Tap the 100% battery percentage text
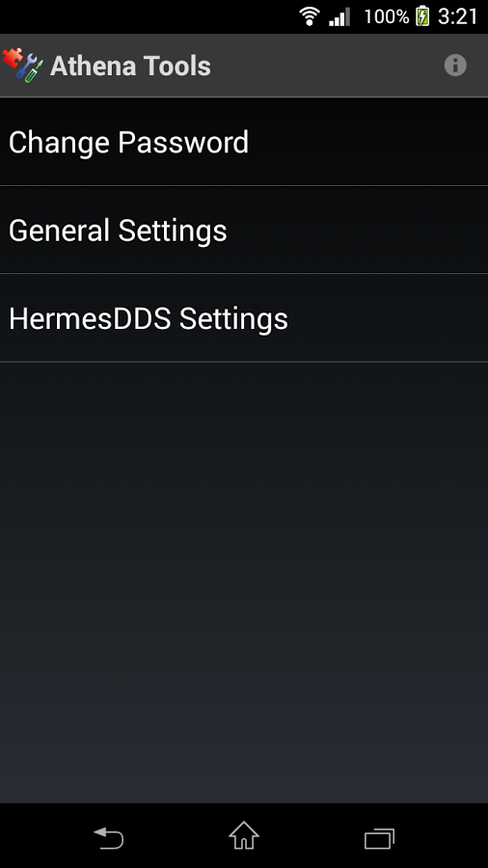This screenshot has width=488, height=868. pos(387,16)
